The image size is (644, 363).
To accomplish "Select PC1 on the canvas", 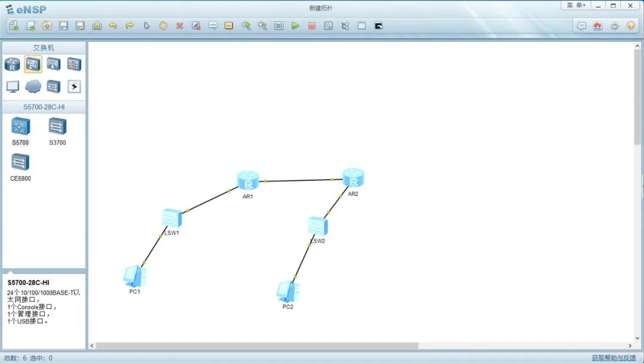I will 134,276.
